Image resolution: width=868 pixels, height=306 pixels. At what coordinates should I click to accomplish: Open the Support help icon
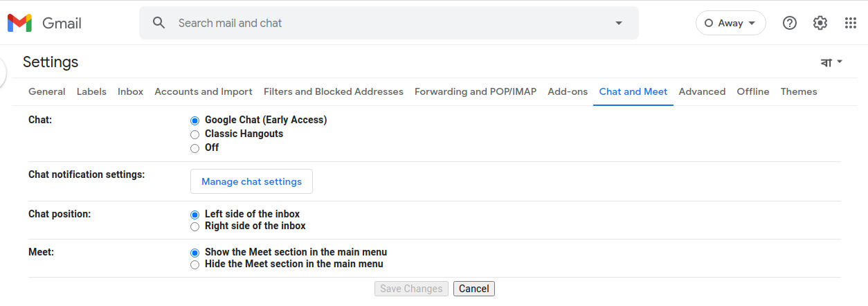tap(789, 23)
